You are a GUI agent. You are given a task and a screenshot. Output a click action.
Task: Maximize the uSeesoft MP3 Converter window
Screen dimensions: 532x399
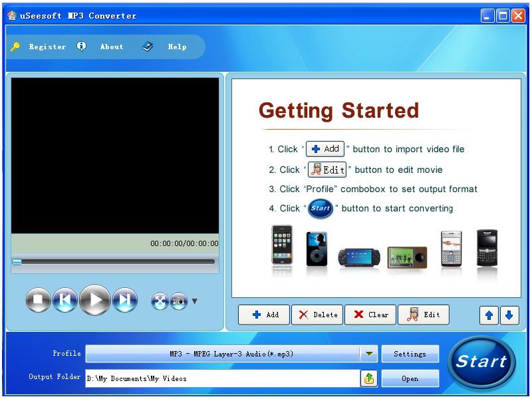click(x=503, y=15)
